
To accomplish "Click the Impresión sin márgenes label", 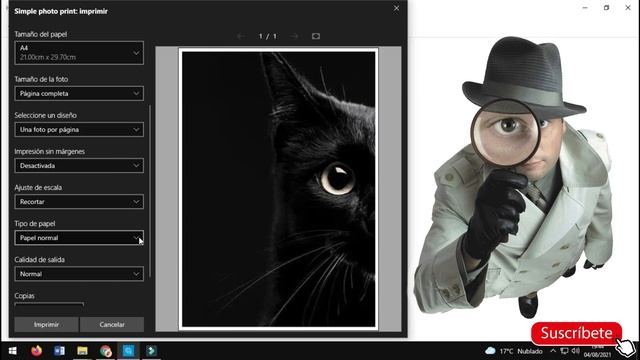I will click(x=49, y=151).
